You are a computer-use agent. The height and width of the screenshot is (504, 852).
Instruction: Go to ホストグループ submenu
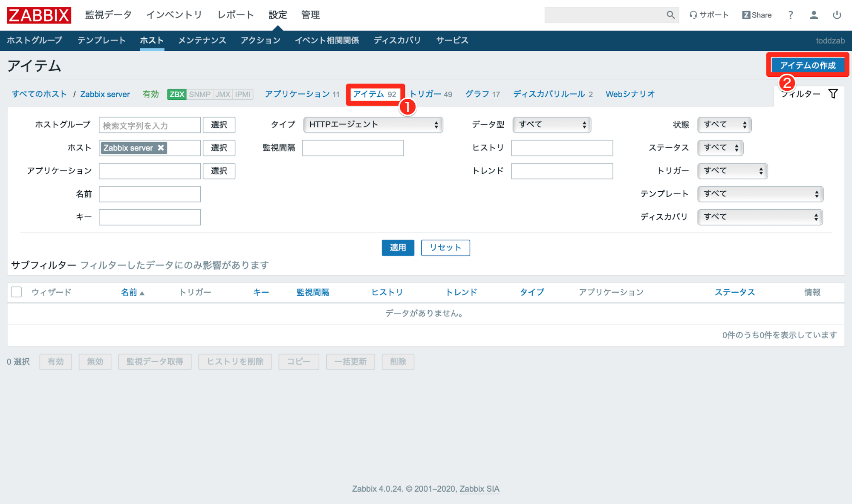pyautogui.click(x=35, y=40)
